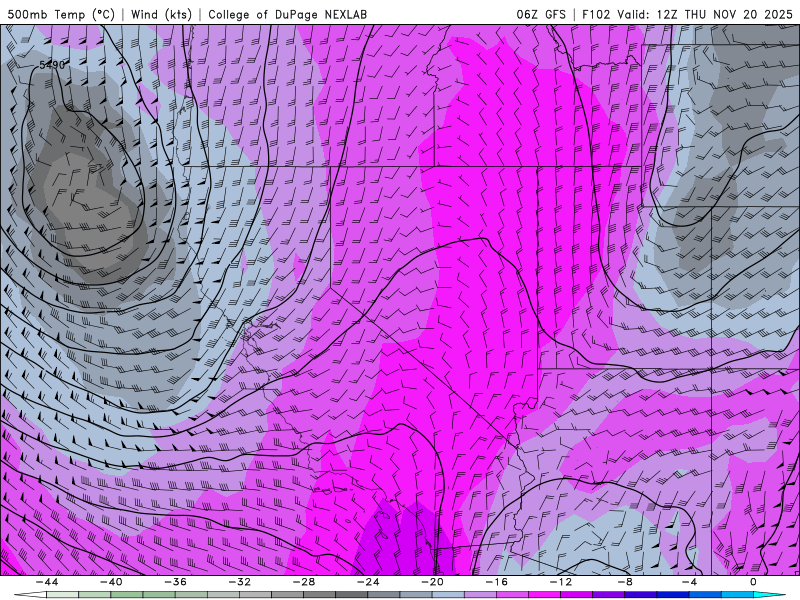This screenshot has width=800, height=600.
Task: Click the '-16' colorbar tick label
Action: [x=496, y=582]
